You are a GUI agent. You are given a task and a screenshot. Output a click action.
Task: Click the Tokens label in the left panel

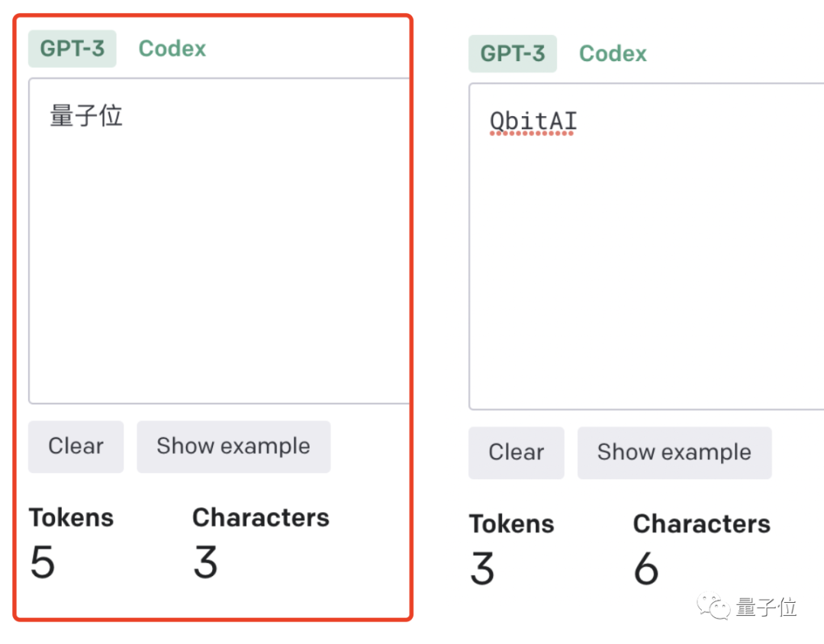click(x=71, y=517)
